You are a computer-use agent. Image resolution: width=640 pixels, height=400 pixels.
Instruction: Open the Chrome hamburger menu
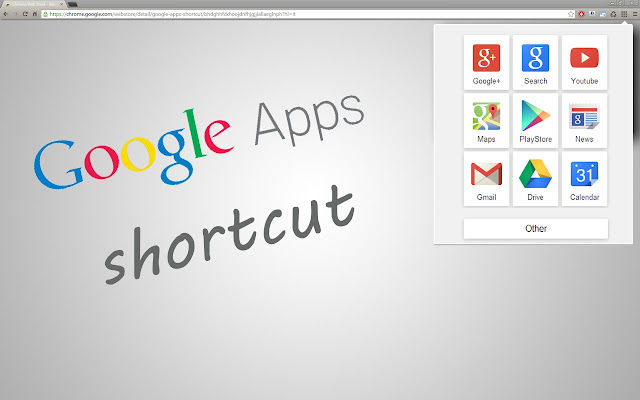(635, 14)
